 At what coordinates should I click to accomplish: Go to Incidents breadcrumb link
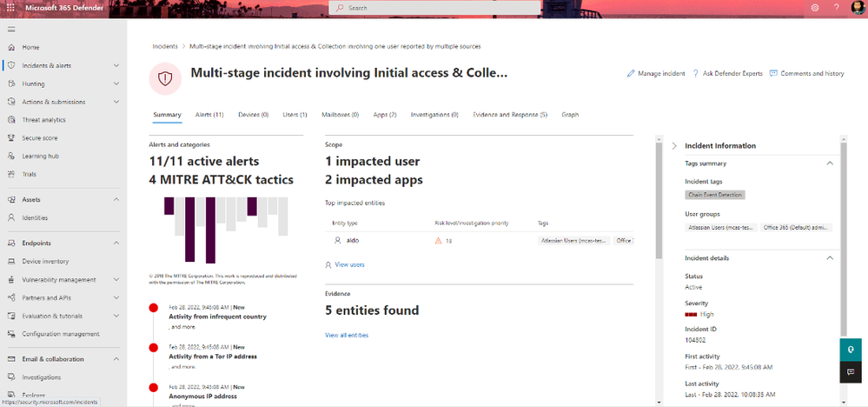pos(165,46)
